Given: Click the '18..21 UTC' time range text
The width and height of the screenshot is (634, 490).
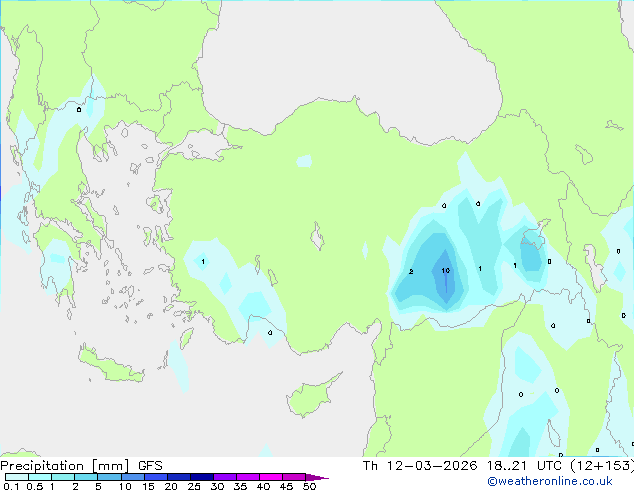Looking at the screenshot, I should coord(524,466).
